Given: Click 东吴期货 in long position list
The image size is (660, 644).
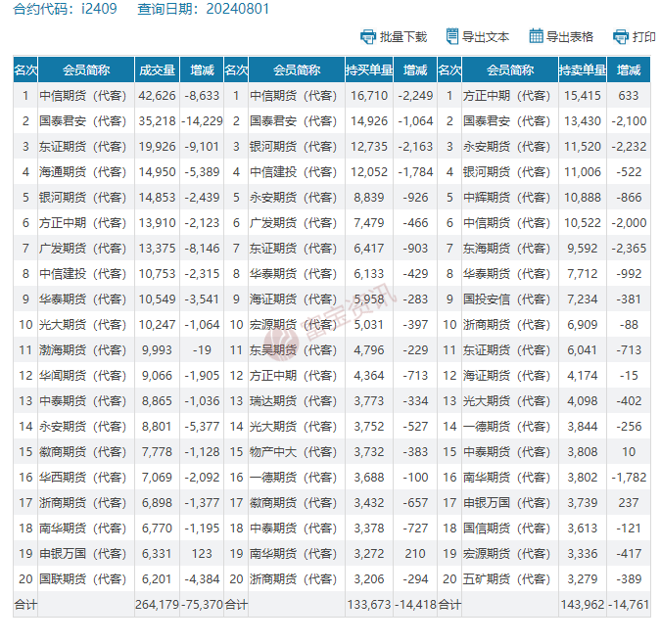Looking at the screenshot, I should tap(294, 350).
